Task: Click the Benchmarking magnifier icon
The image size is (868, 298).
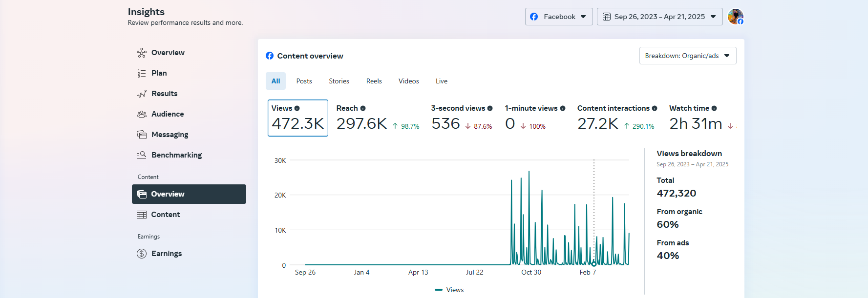Action: coord(142,155)
